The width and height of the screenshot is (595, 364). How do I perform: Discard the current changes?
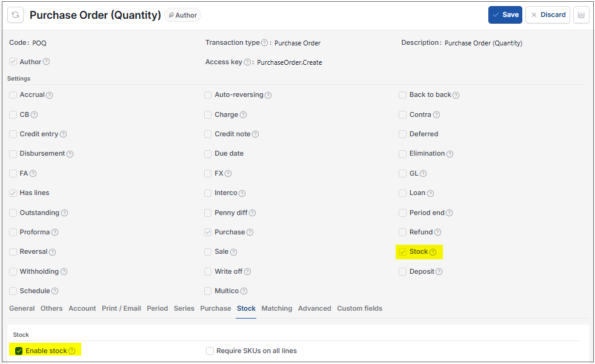[x=548, y=15]
